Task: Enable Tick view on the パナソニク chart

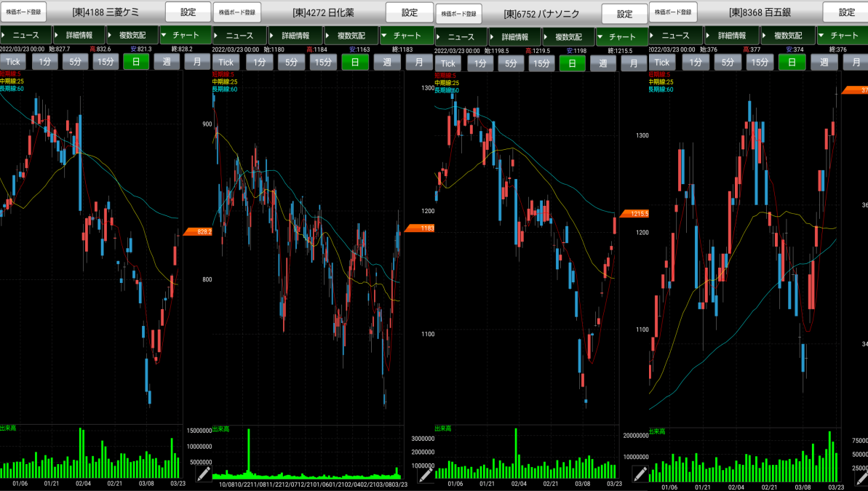Action: coord(448,63)
